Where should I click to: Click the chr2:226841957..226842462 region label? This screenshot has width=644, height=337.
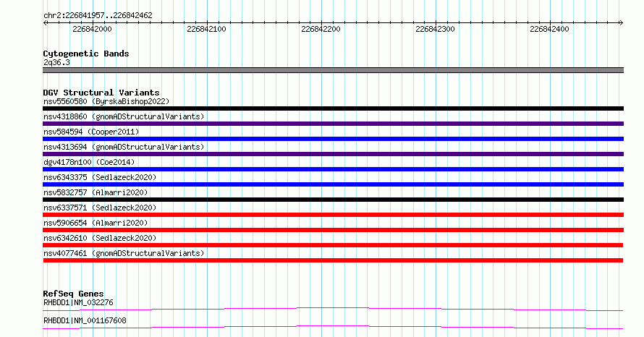(x=98, y=15)
